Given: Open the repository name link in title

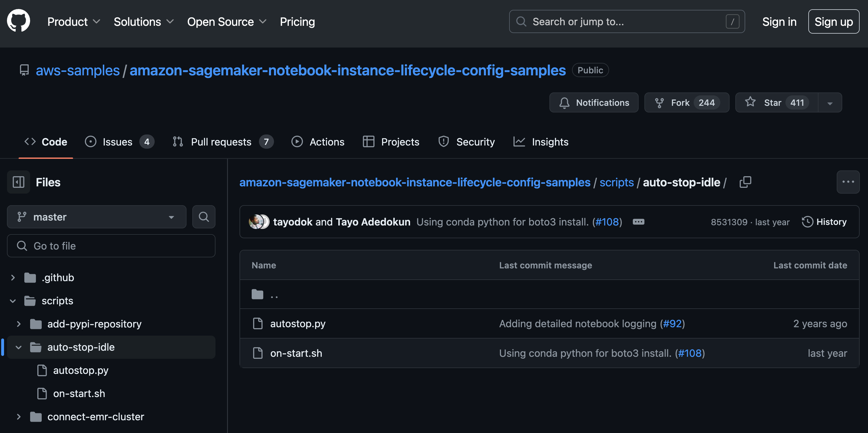Looking at the screenshot, I should pos(348,70).
